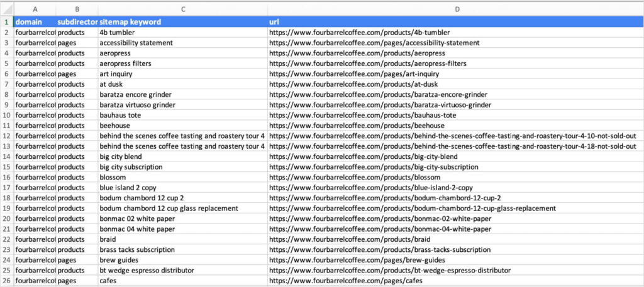Select keyword cell 'cafes' in row 26
This screenshot has width=644, height=287.
click(183, 281)
